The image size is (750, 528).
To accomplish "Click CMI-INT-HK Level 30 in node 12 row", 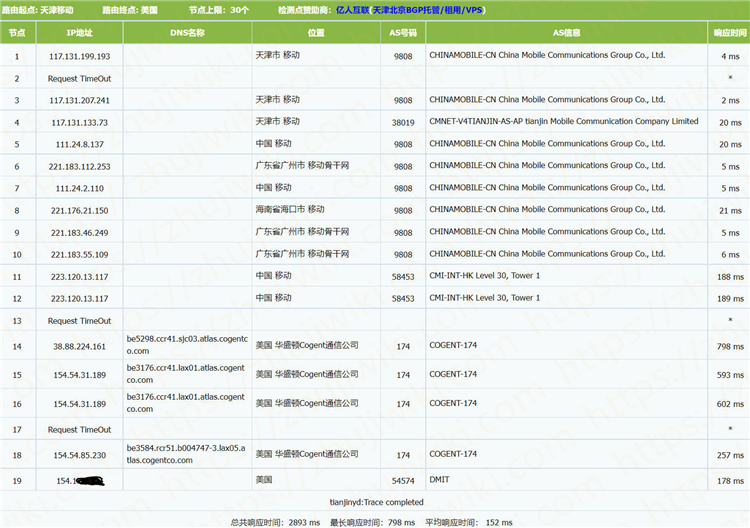I will pos(485,297).
